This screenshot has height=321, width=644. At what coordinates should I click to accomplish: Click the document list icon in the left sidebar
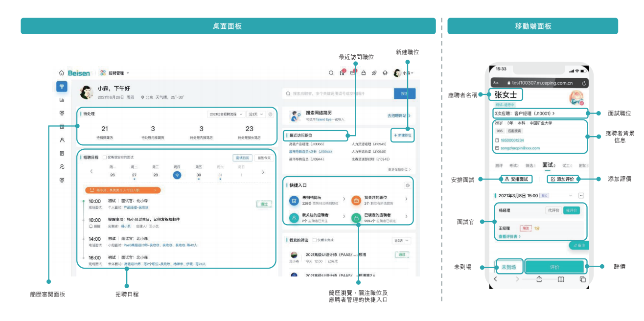click(62, 153)
